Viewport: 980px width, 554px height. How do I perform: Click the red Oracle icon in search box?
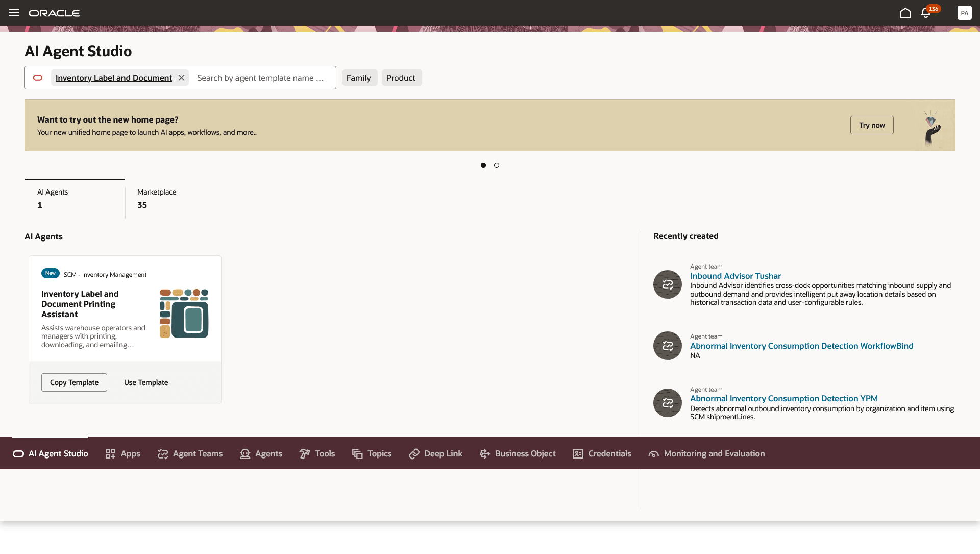click(38, 78)
